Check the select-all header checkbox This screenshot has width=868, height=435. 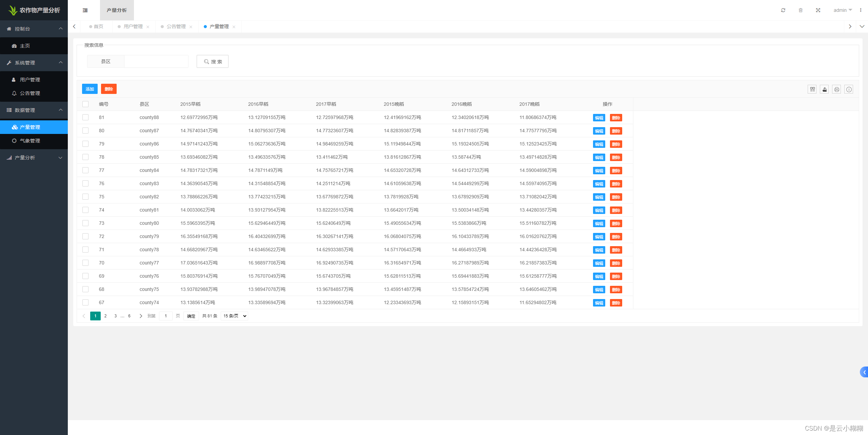85,104
